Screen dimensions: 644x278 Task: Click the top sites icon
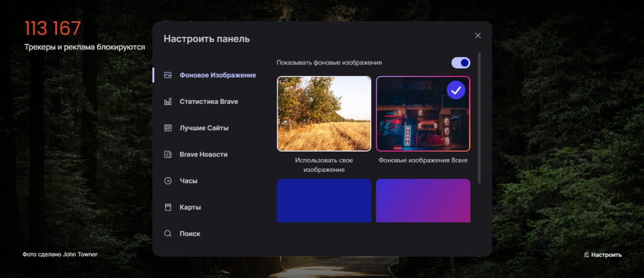(x=168, y=128)
